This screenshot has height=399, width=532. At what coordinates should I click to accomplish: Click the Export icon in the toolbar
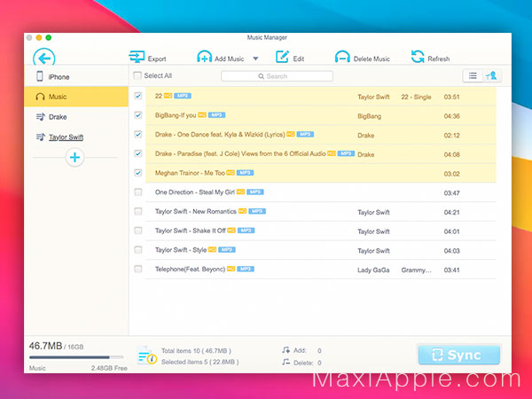137,57
